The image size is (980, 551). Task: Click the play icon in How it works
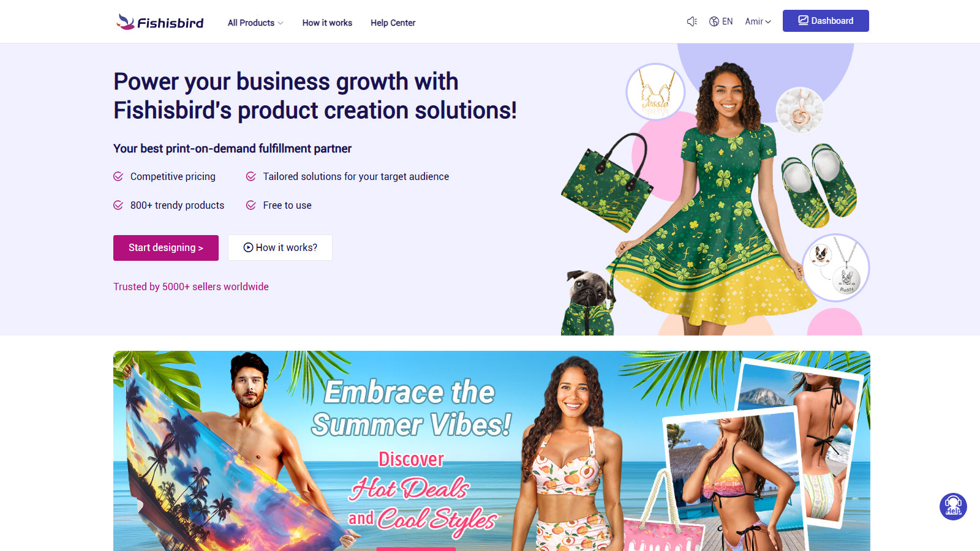point(248,247)
